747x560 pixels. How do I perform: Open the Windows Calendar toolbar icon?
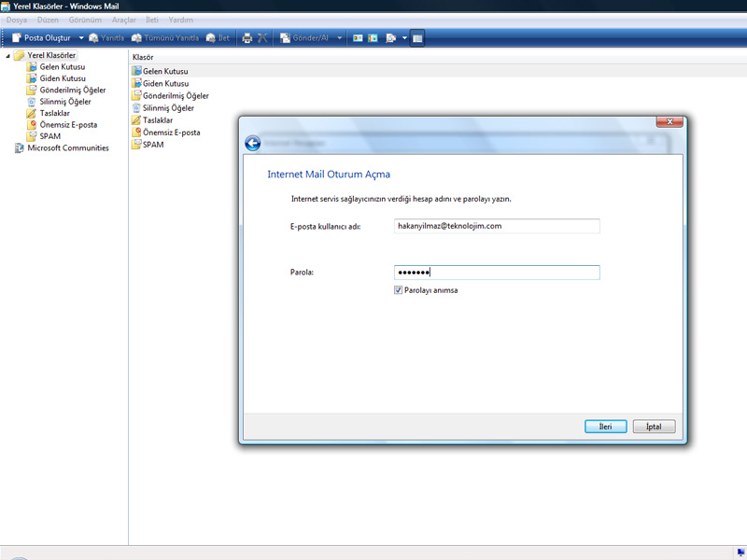click(373, 38)
